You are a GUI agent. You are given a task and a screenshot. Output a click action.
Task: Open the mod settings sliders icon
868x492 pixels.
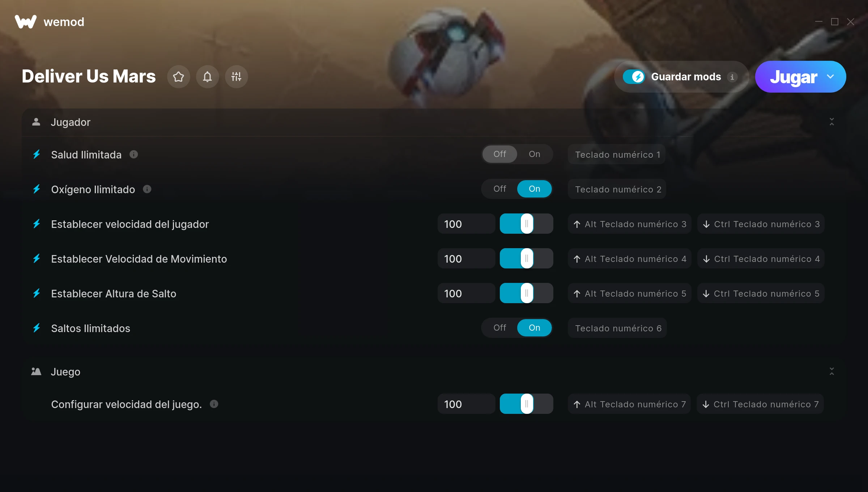coord(236,77)
